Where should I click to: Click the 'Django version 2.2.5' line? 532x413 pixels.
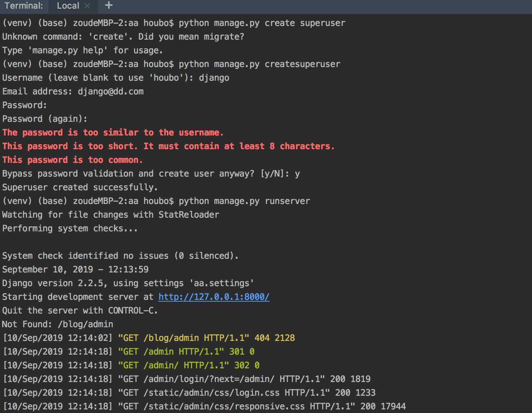(128, 283)
